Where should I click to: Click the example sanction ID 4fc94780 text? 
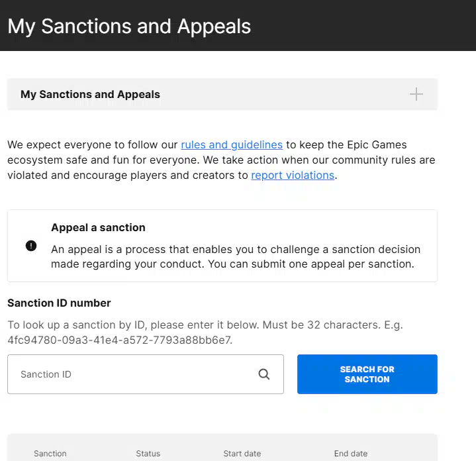tap(119, 340)
